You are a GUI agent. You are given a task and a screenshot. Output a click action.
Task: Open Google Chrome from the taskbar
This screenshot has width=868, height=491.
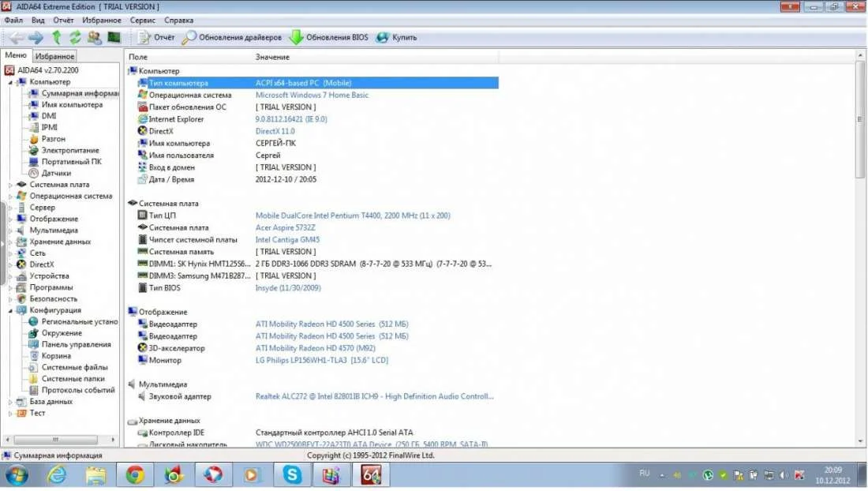tap(134, 475)
